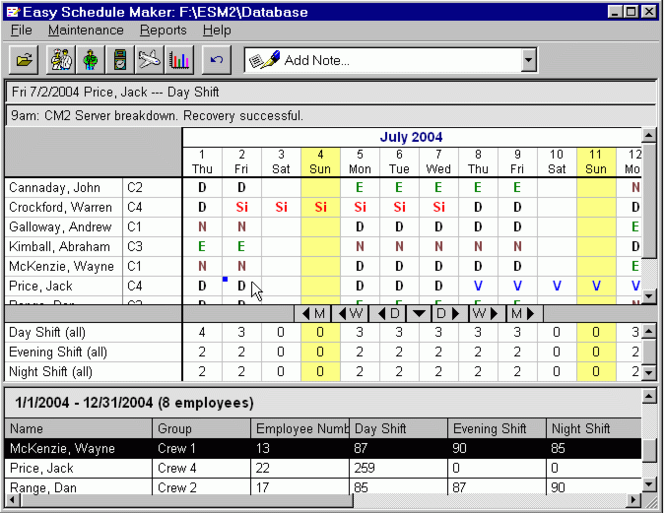Click the 9am CM2 Server breakdown note
Image resolution: width=665 pixels, height=513 pixels.
click(157, 116)
